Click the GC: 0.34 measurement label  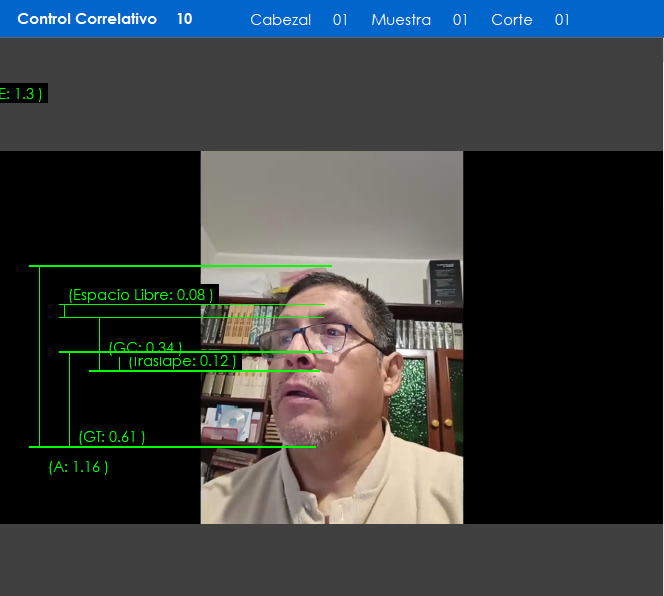click(145, 347)
